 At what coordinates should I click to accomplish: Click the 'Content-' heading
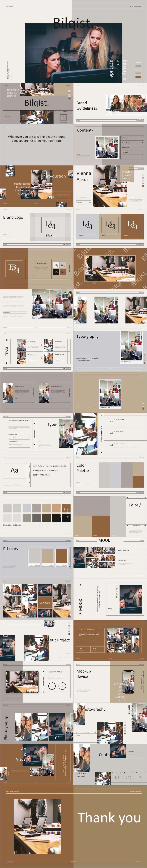(x=85, y=130)
